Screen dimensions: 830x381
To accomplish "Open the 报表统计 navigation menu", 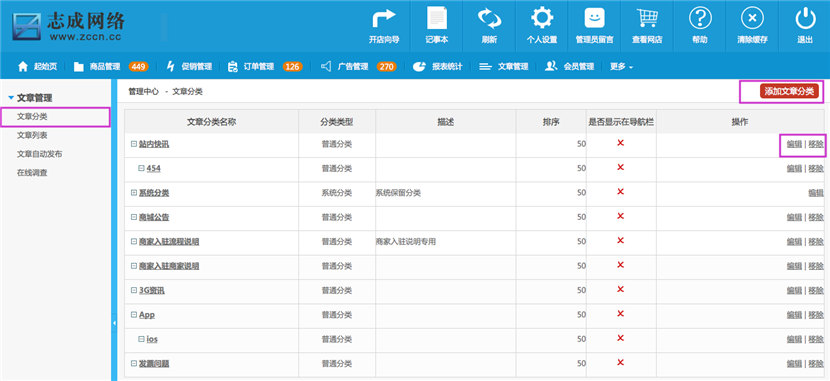I will (447, 67).
